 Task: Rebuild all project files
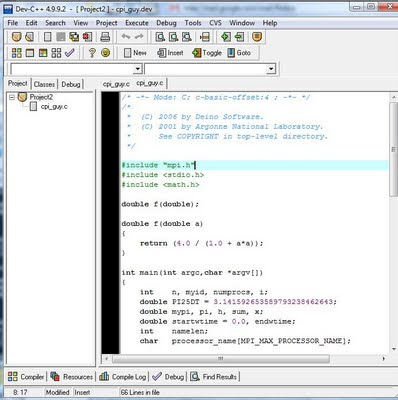tap(56, 53)
